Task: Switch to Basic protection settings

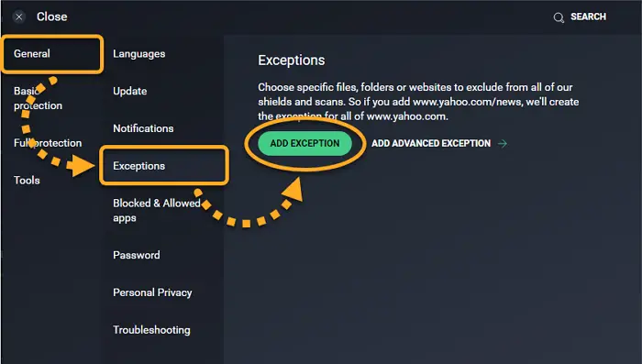Action: [x=39, y=98]
